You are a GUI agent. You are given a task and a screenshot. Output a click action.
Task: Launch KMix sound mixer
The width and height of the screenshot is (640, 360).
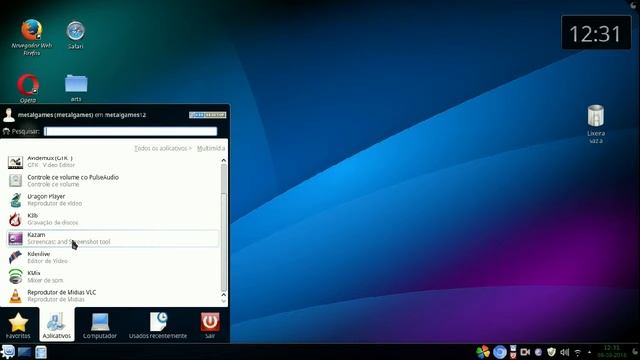coord(113,276)
